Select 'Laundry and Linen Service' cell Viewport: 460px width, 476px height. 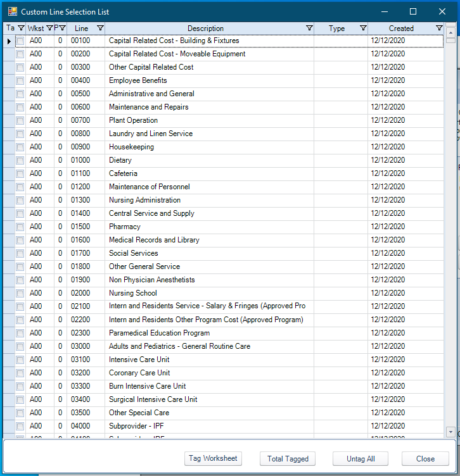coord(209,134)
